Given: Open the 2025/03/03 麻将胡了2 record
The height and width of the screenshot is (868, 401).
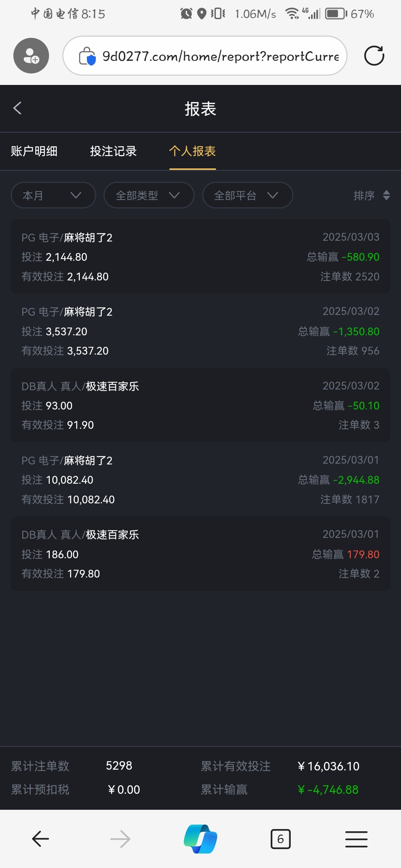Looking at the screenshot, I should 200,256.
